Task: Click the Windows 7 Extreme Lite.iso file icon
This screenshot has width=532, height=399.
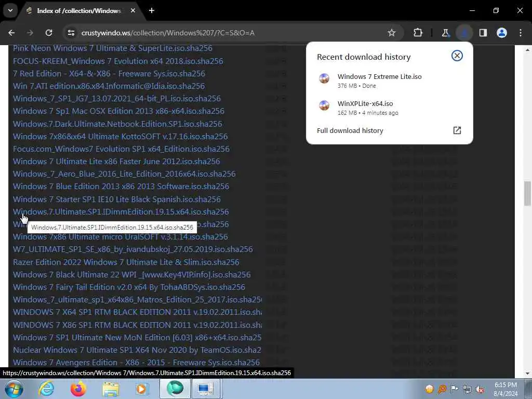Action: pyautogui.click(x=324, y=78)
